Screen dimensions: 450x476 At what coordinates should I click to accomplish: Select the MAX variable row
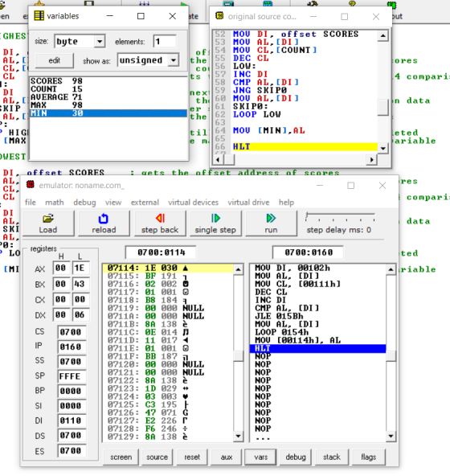point(108,105)
